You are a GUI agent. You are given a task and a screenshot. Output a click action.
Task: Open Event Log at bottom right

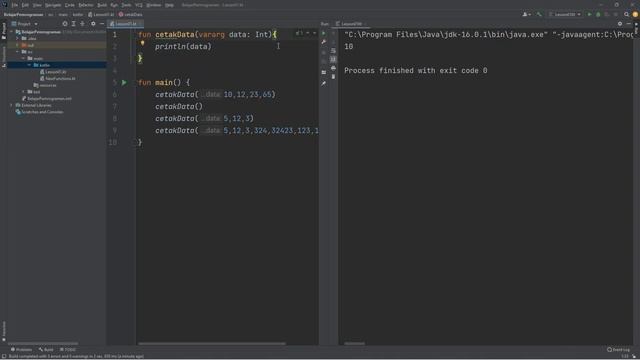point(618,350)
